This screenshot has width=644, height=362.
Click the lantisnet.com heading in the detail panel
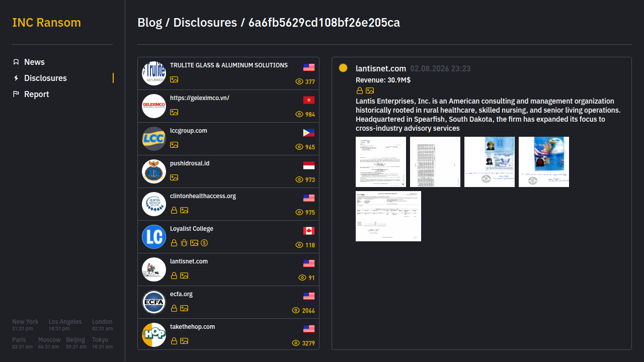coord(381,68)
